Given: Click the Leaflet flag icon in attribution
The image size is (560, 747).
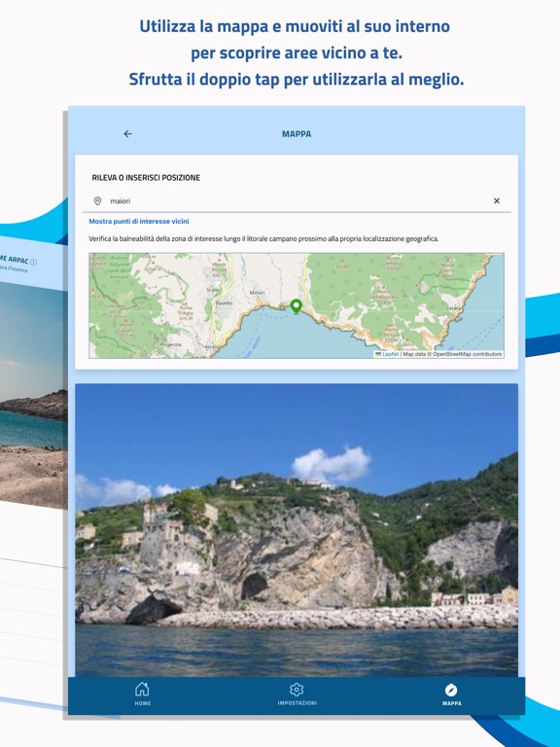Looking at the screenshot, I should [378, 354].
